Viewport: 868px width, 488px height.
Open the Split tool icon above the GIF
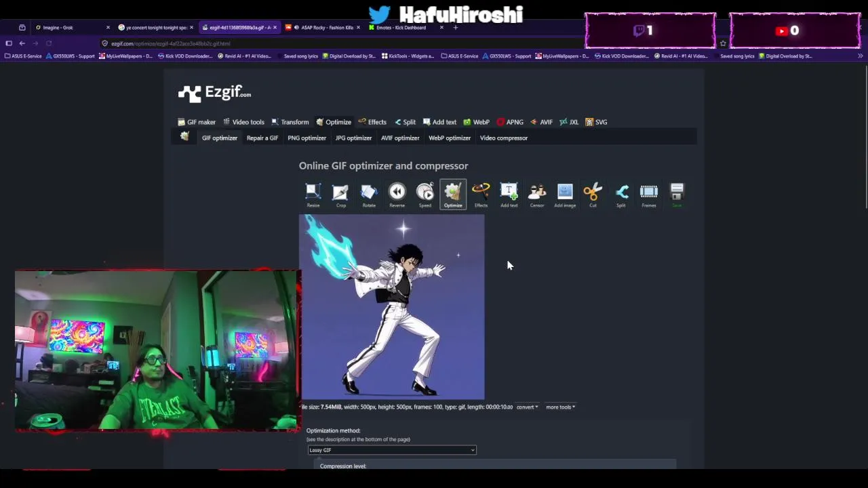[x=620, y=195]
